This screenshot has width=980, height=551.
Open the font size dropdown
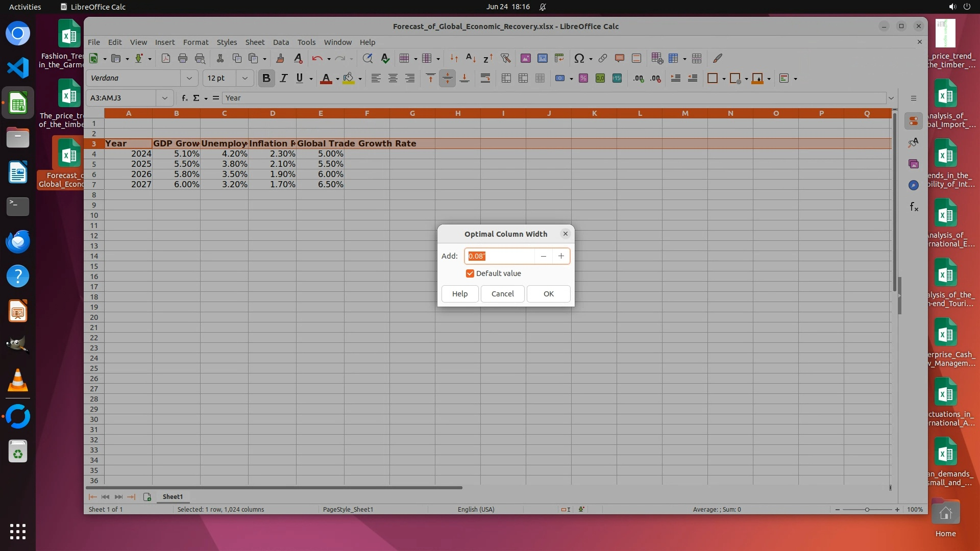coord(244,79)
